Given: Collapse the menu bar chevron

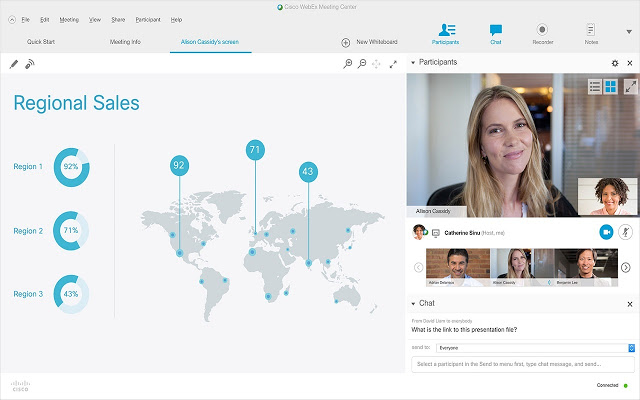Looking at the screenshot, I should (x=12, y=20).
